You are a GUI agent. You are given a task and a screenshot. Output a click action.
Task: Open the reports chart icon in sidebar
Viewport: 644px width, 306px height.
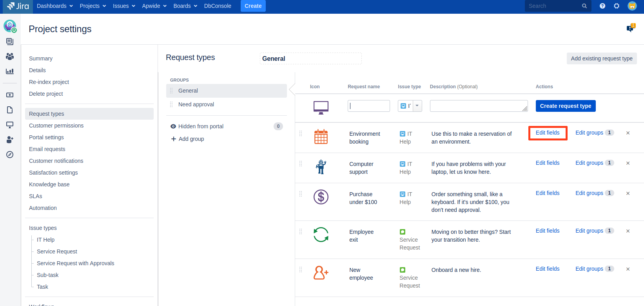[x=10, y=71]
